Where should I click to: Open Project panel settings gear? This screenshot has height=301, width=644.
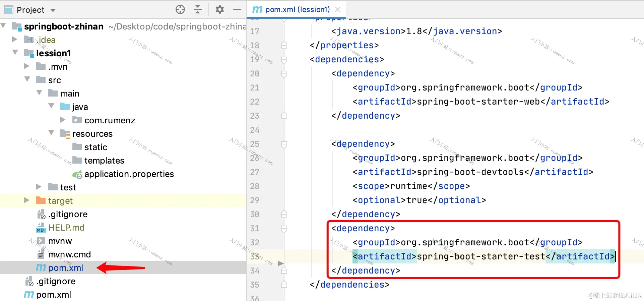click(219, 9)
